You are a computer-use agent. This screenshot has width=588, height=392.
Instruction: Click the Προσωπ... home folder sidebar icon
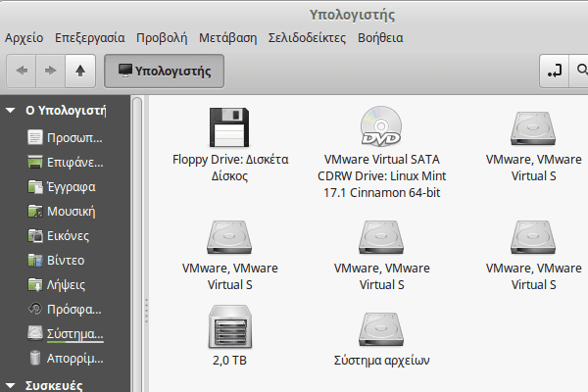tap(35, 137)
